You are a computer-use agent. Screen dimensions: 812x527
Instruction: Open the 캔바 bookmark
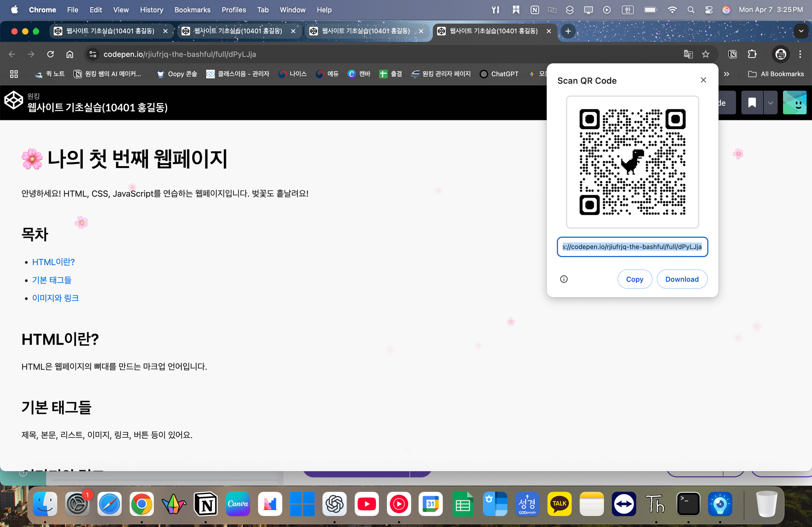click(x=359, y=74)
